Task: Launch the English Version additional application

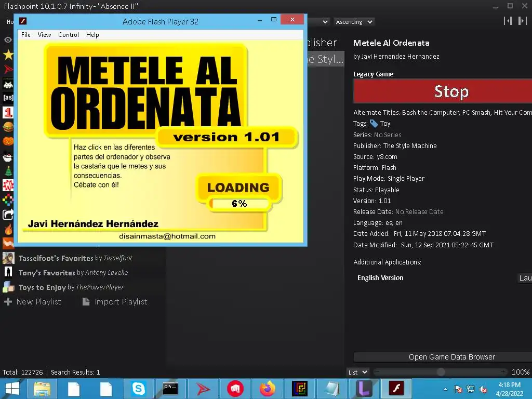Action: tap(525, 278)
